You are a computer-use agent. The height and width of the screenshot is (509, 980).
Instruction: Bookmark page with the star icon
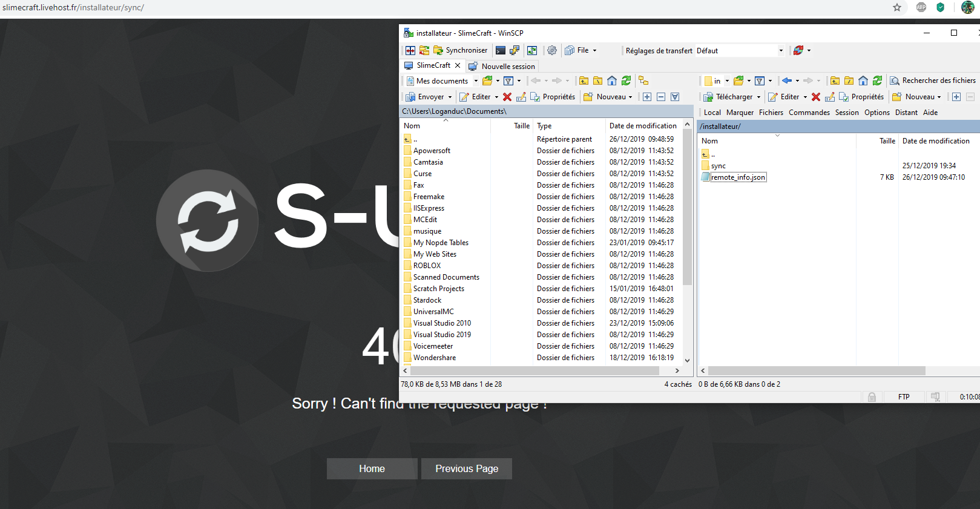pos(897,7)
